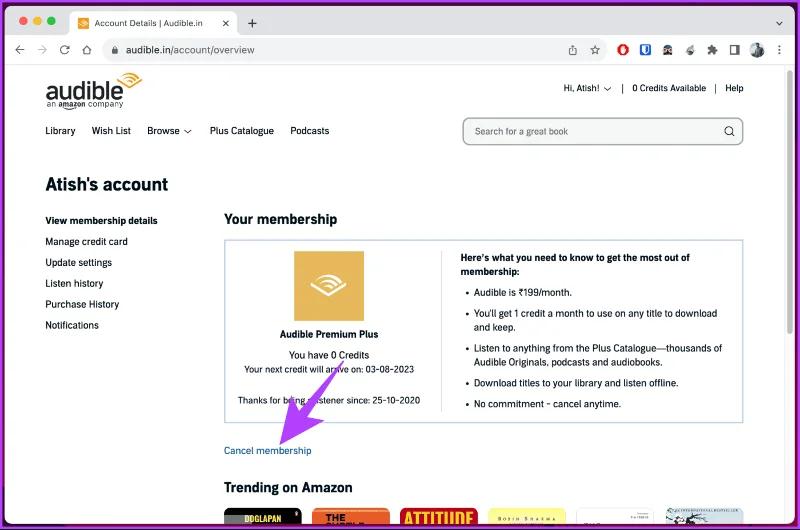The image size is (800, 530).
Task: Open the Plus Catalogue menu item
Action: point(242,131)
